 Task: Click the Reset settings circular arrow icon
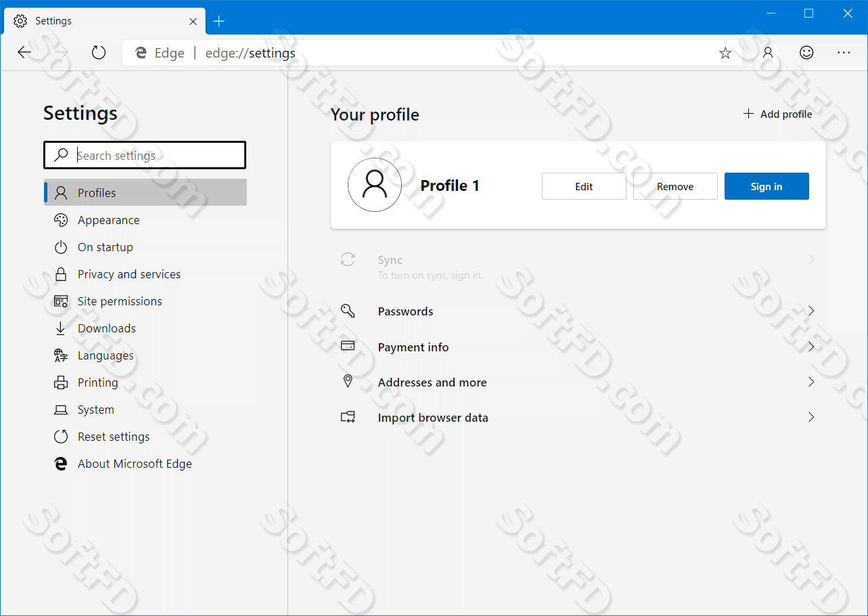tap(61, 437)
